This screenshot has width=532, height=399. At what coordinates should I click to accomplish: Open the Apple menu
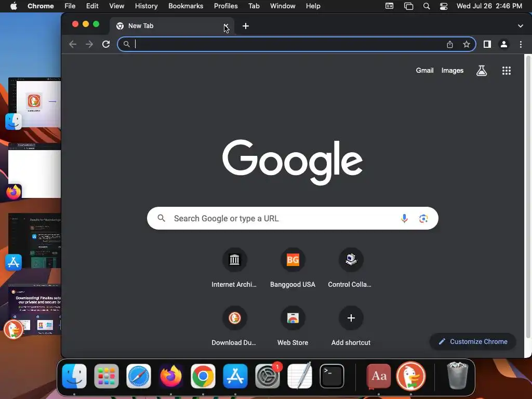coord(14,6)
